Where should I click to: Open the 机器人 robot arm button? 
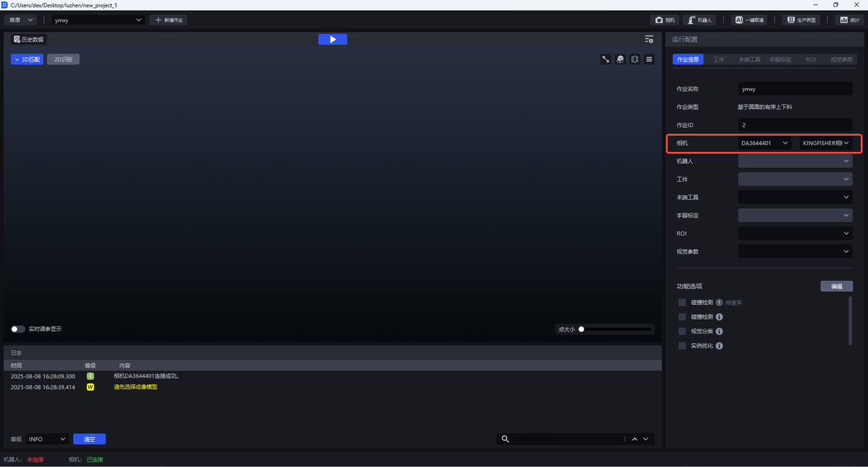point(699,20)
